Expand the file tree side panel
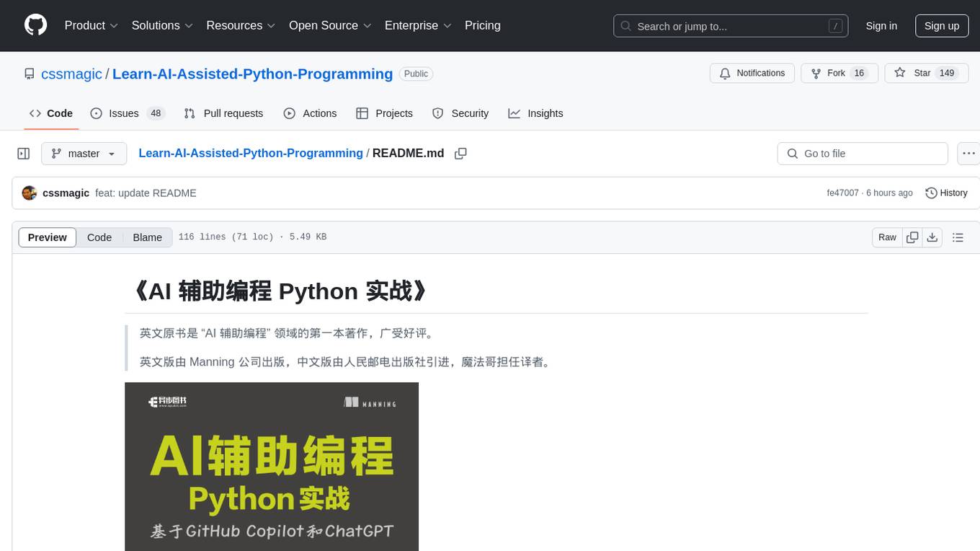The image size is (980, 551). 23,154
